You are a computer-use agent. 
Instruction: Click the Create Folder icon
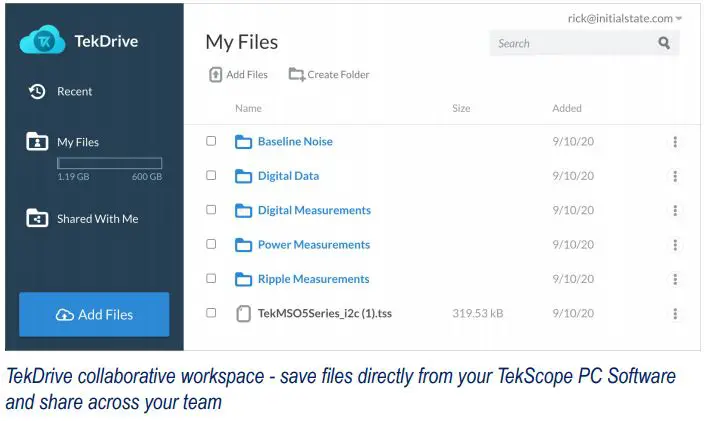point(297,74)
